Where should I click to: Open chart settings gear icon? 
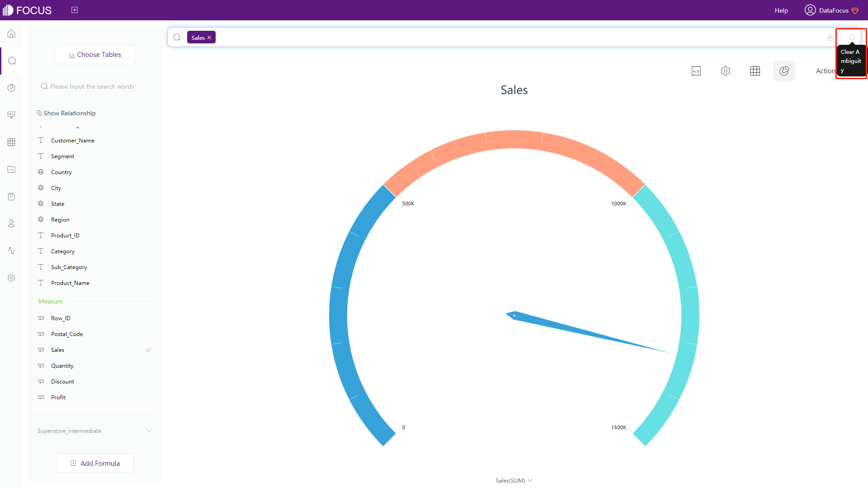tap(726, 71)
